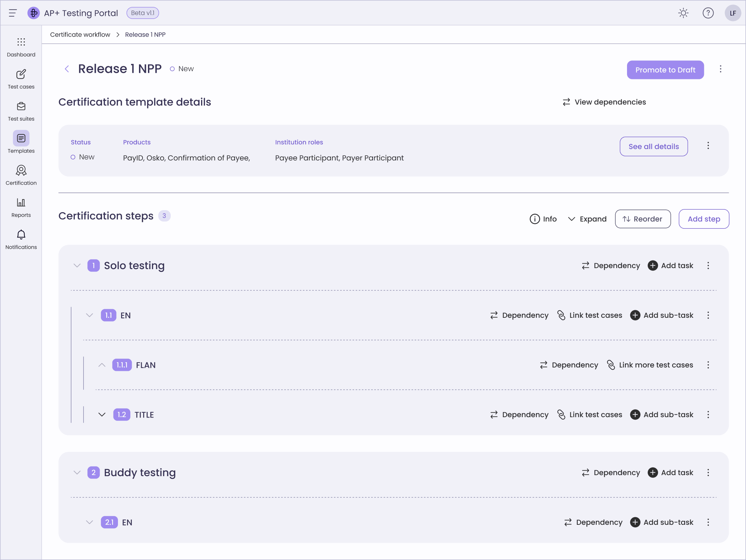Expand the 1.1 EN task chevron
746x560 pixels.
point(89,315)
